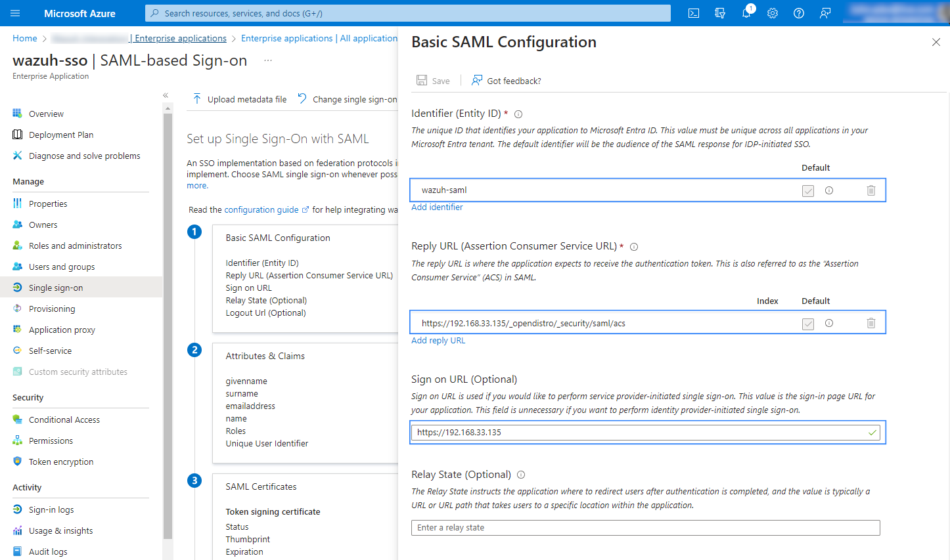
Task: Open portal settings gear
Action: [x=773, y=13]
